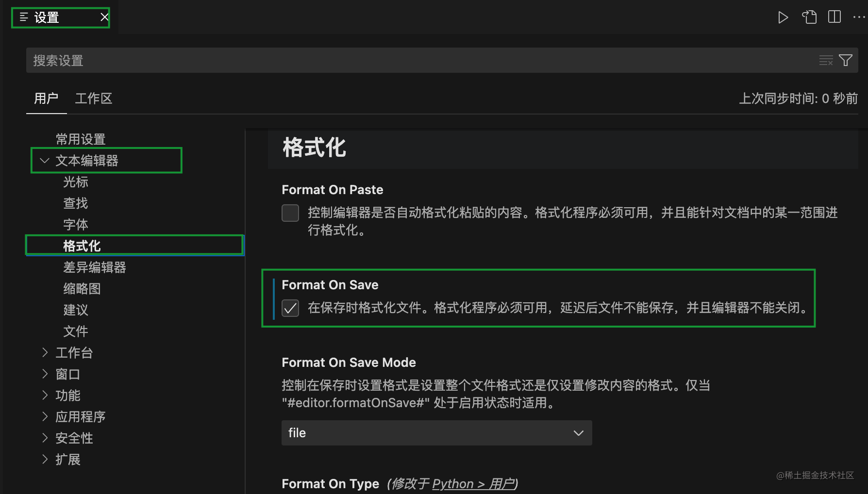The image size is (868, 494).
Task: Click the 格式化 section heading
Action: (314, 148)
